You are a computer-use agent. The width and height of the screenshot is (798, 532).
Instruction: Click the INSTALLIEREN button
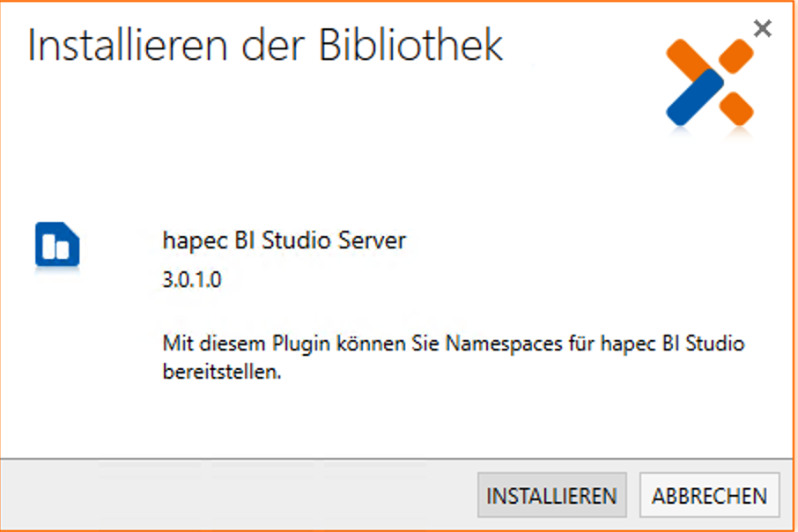coord(551,496)
